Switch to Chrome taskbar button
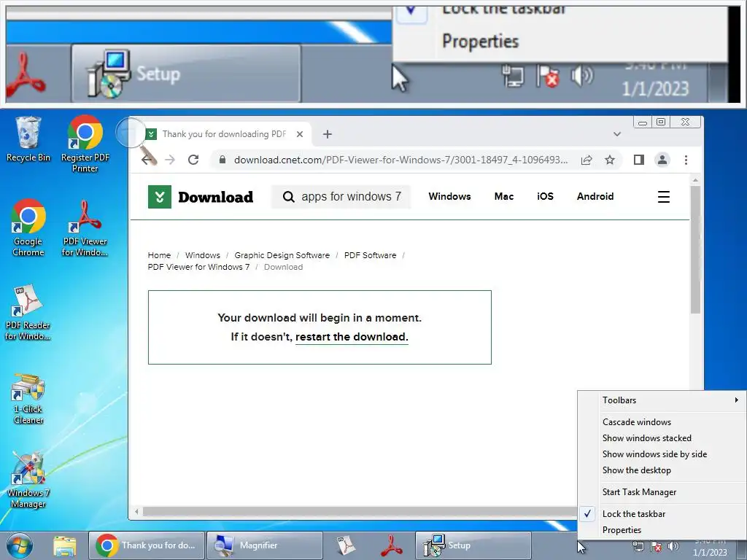The image size is (747, 560). 147,545
